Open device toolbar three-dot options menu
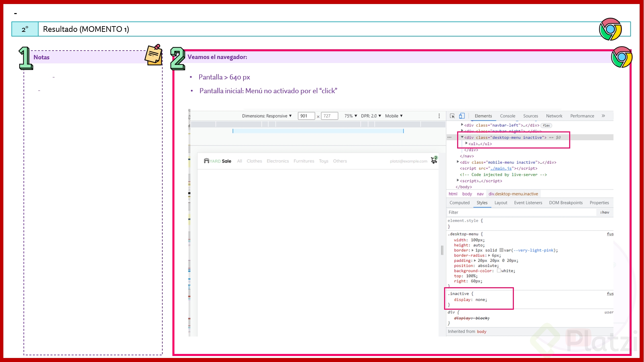 tap(439, 116)
